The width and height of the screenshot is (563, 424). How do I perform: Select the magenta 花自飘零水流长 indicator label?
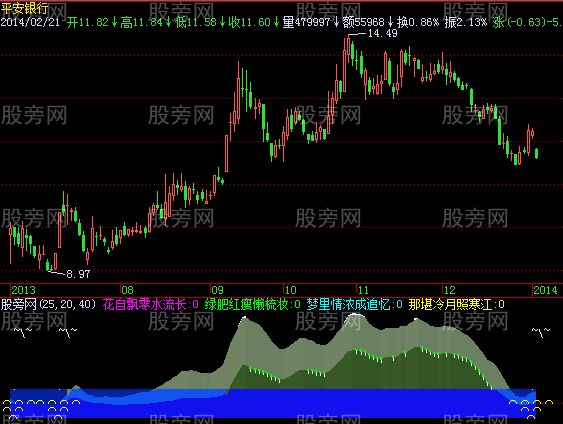150,305
